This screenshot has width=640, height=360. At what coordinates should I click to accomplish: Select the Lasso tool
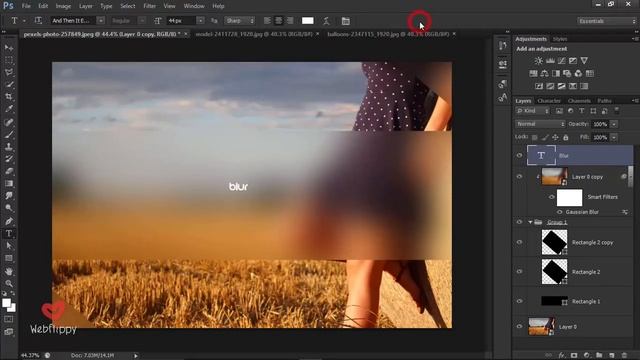coord(9,73)
